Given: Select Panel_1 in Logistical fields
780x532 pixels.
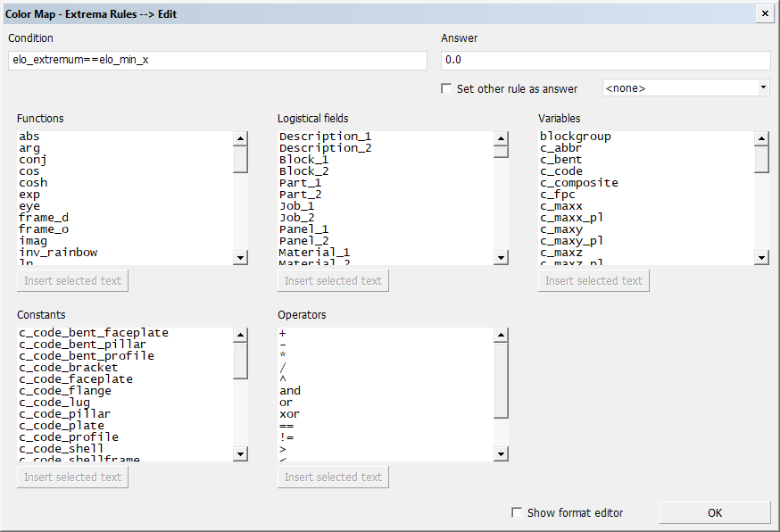Looking at the screenshot, I should point(303,229).
